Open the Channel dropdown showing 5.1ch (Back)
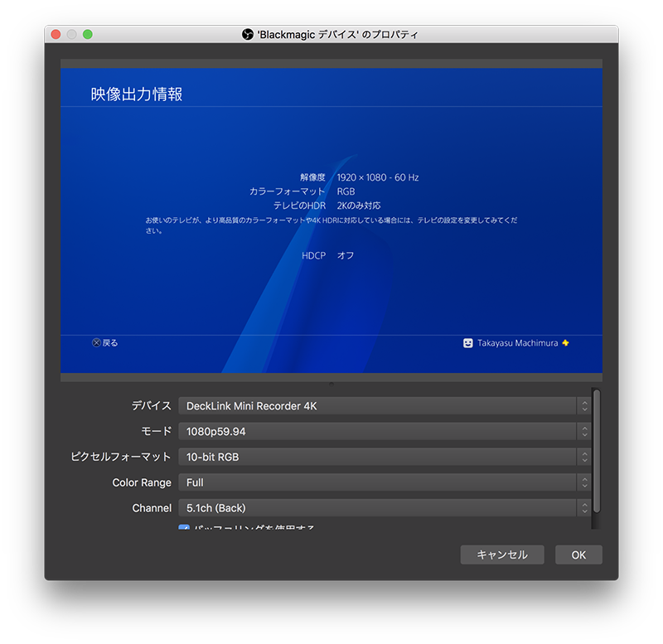 pyautogui.click(x=385, y=508)
